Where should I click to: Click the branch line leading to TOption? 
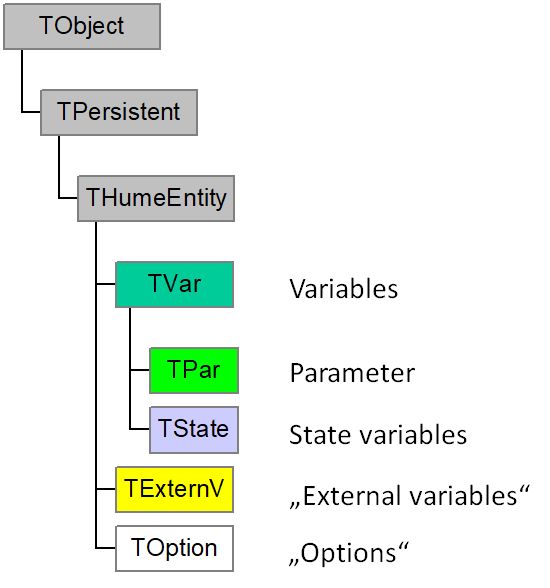106,548
